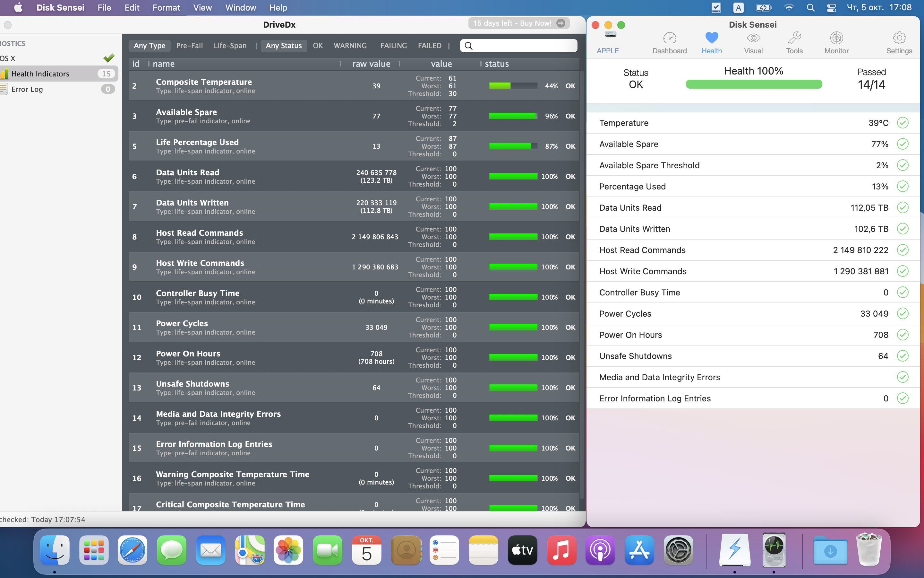Open the App Store Dock icon
924x578 pixels.
coord(639,550)
